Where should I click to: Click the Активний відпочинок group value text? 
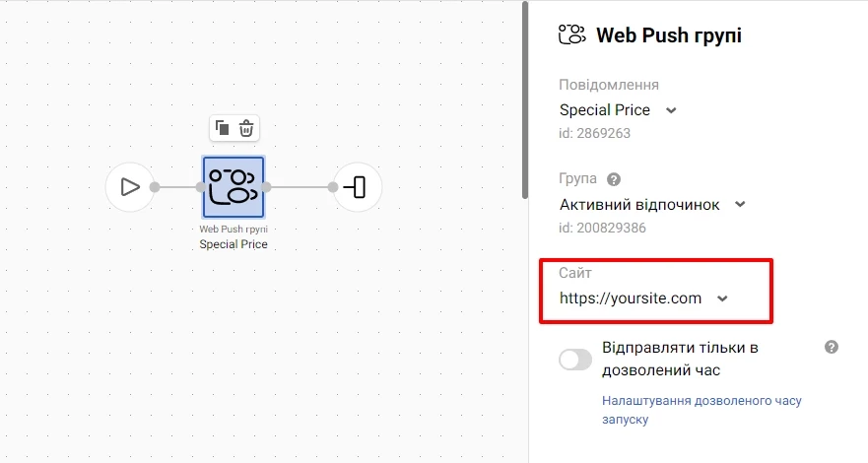click(639, 205)
